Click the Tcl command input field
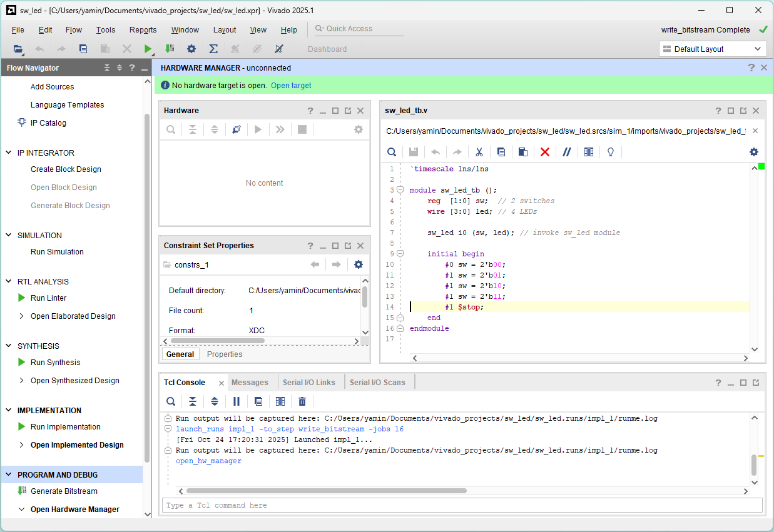Image resolution: width=774 pixels, height=532 pixels. pyautogui.click(x=462, y=505)
